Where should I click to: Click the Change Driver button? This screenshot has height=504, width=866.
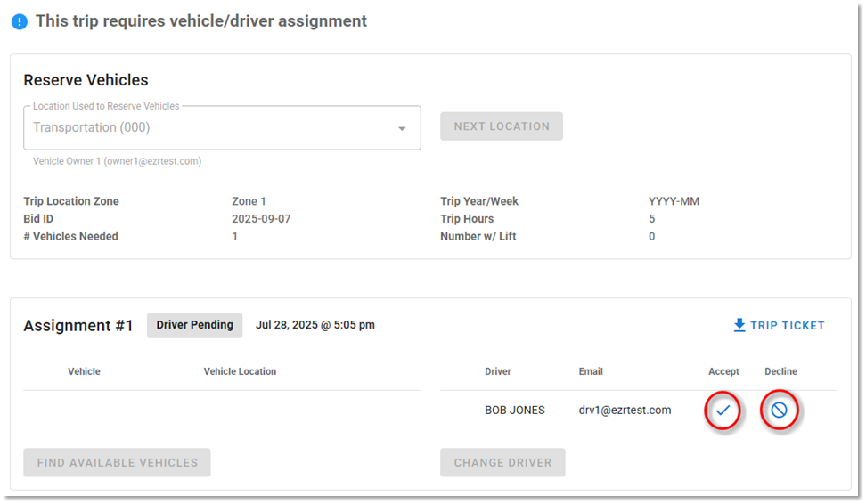click(x=502, y=463)
